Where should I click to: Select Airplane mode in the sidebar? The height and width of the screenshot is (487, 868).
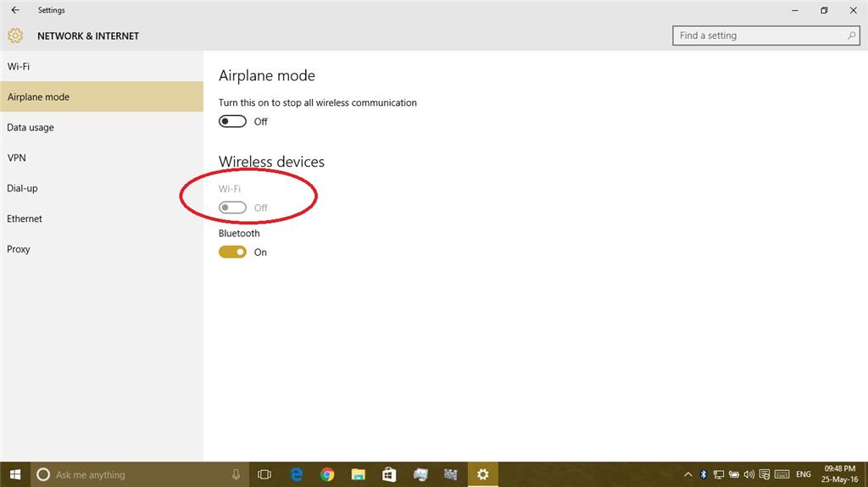click(x=102, y=97)
